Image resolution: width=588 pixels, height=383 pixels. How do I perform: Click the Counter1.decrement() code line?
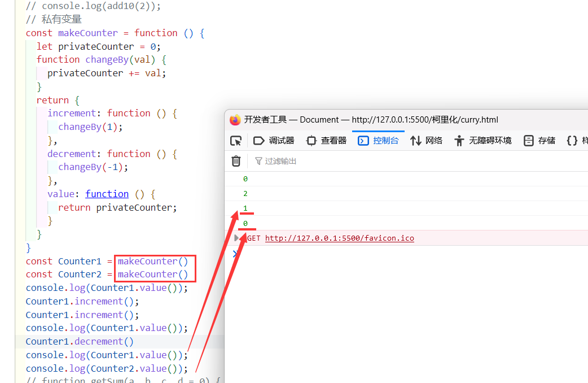80,342
